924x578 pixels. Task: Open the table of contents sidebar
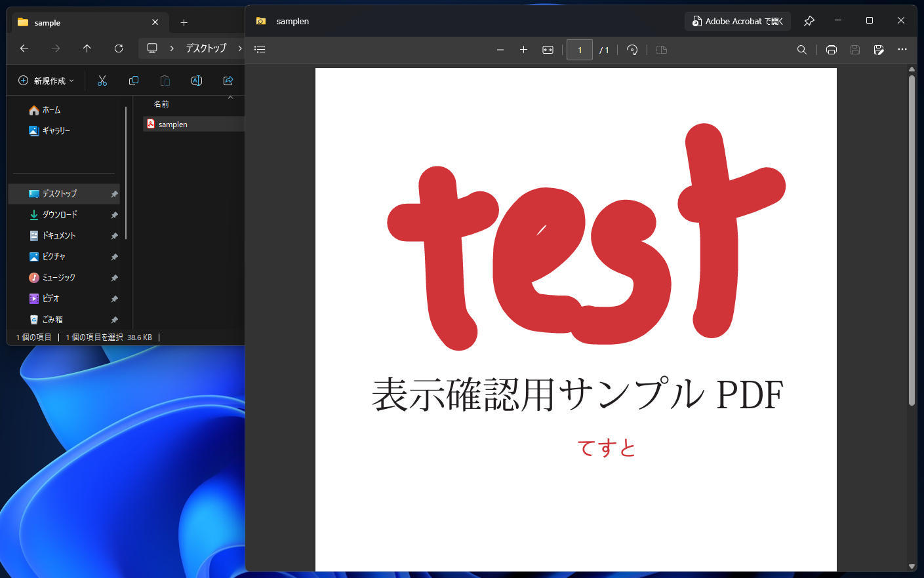click(x=260, y=50)
